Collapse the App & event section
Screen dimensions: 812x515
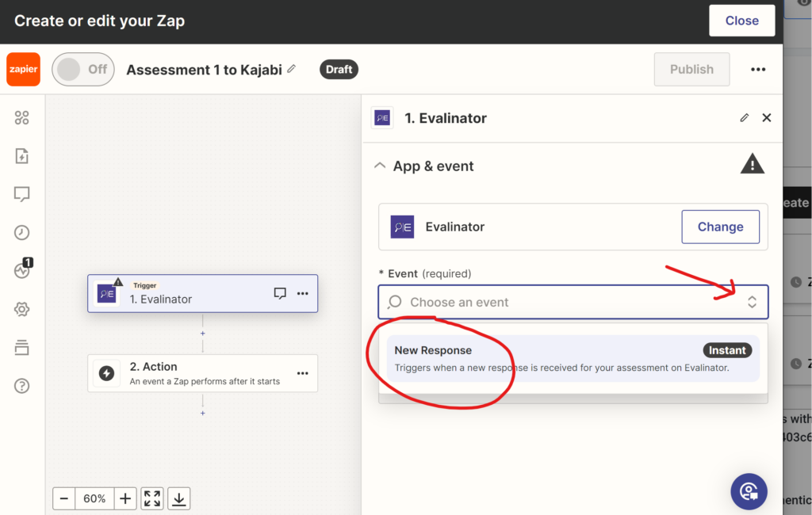pyautogui.click(x=380, y=166)
